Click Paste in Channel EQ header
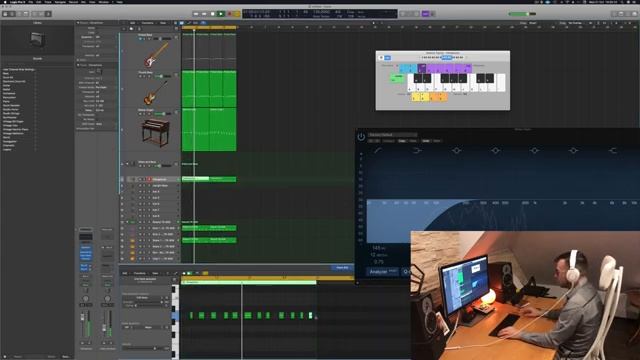Viewport: 640px width, 360px height. [x=413, y=141]
